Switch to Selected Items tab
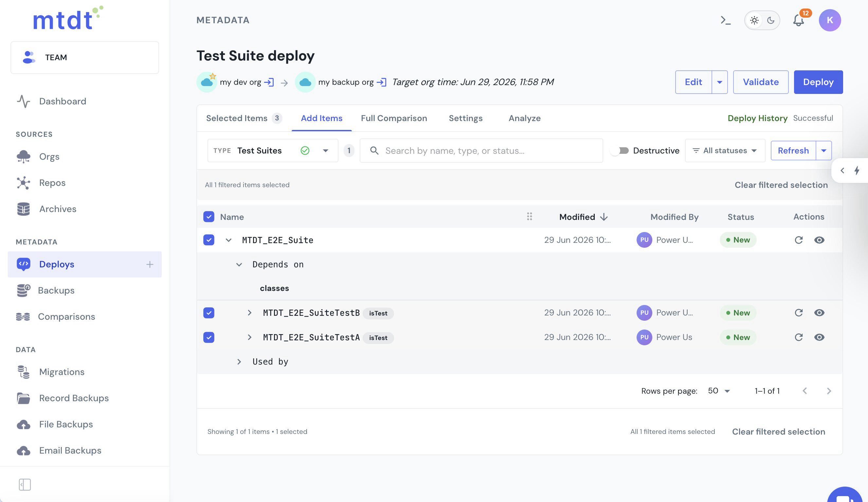The height and width of the screenshot is (502, 868). click(x=244, y=118)
